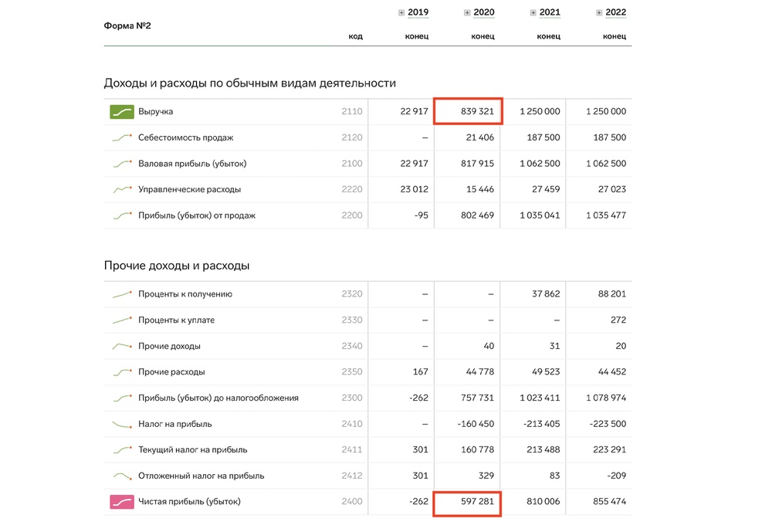Screen dimensions: 772x532
Task: Click the green chart icon beside Выручка
Action: 122,112
